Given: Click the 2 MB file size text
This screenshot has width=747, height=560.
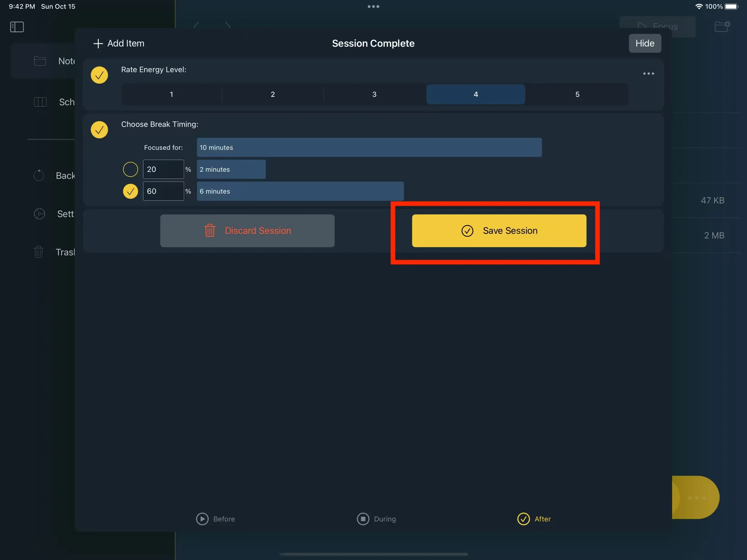Looking at the screenshot, I should tap(714, 235).
